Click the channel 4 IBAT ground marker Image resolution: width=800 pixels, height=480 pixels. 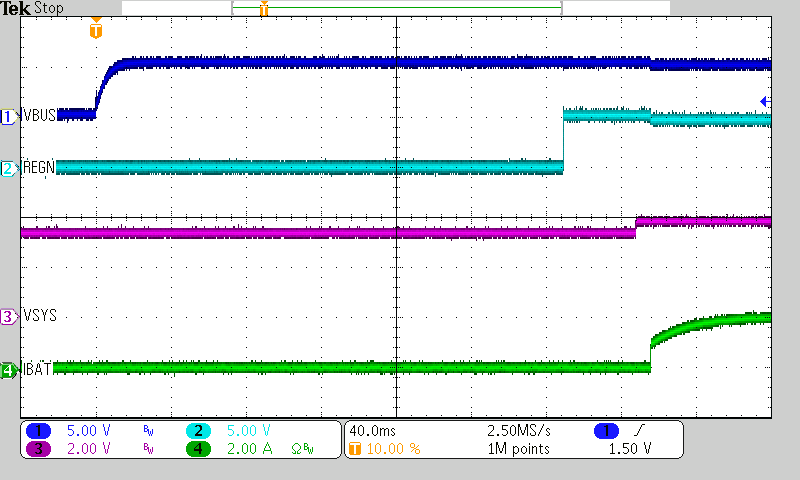tap(8, 371)
